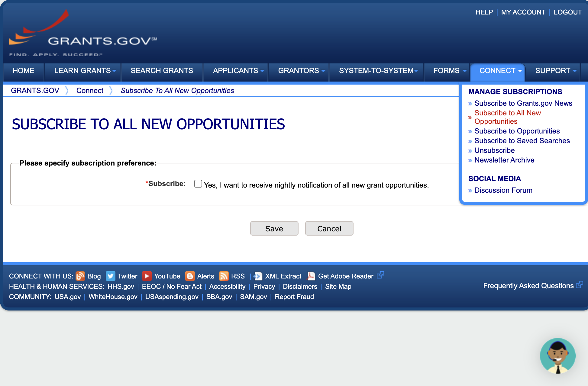The image size is (588, 386).
Task: Click the Connect breadcrumb link
Action: tap(90, 91)
